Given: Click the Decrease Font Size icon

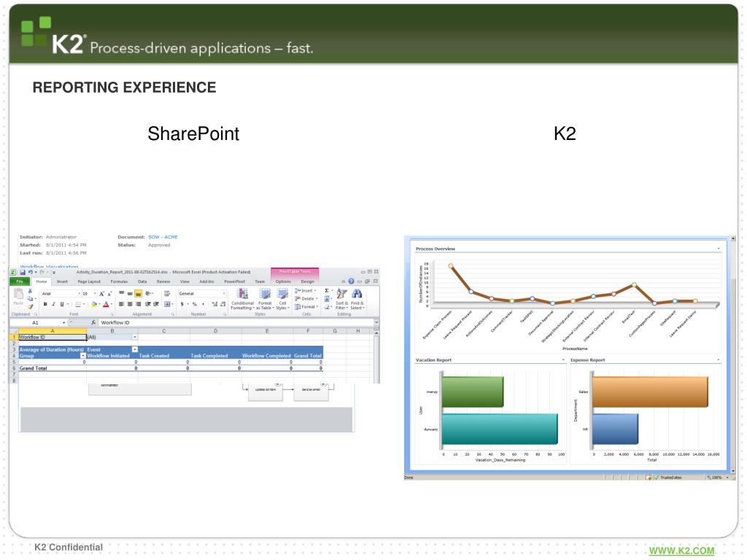Looking at the screenshot, I should click(109, 294).
